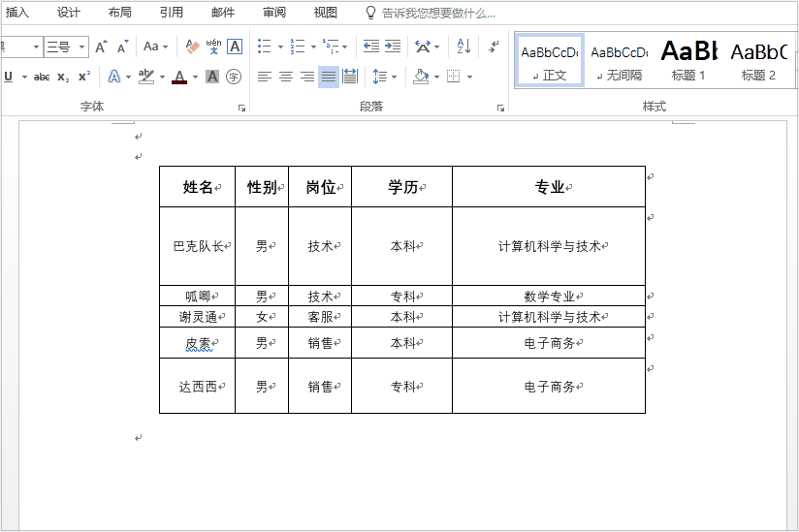This screenshot has height=532, width=799.
Task: Toggle underline formatting
Action: click(x=8, y=77)
